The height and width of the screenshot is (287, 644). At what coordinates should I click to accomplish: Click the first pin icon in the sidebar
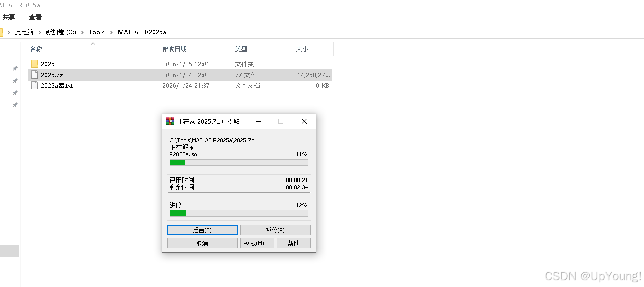click(x=15, y=68)
